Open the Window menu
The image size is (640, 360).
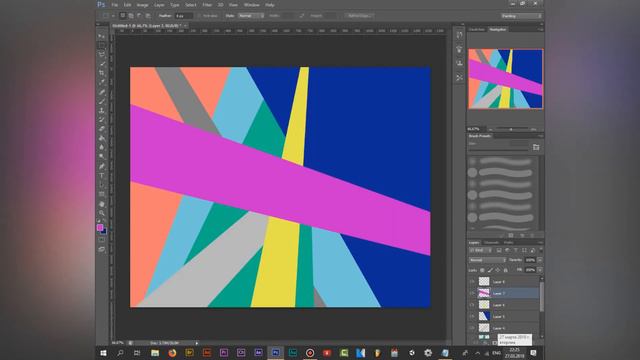pos(251,5)
